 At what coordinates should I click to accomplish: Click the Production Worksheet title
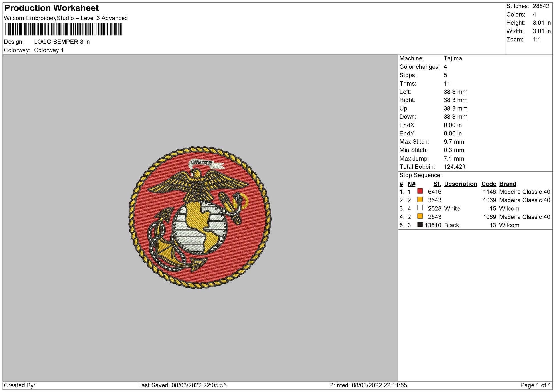pyautogui.click(x=52, y=8)
